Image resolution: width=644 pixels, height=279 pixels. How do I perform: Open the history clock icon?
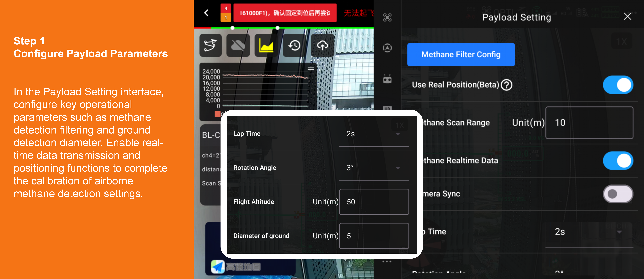[294, 46]
